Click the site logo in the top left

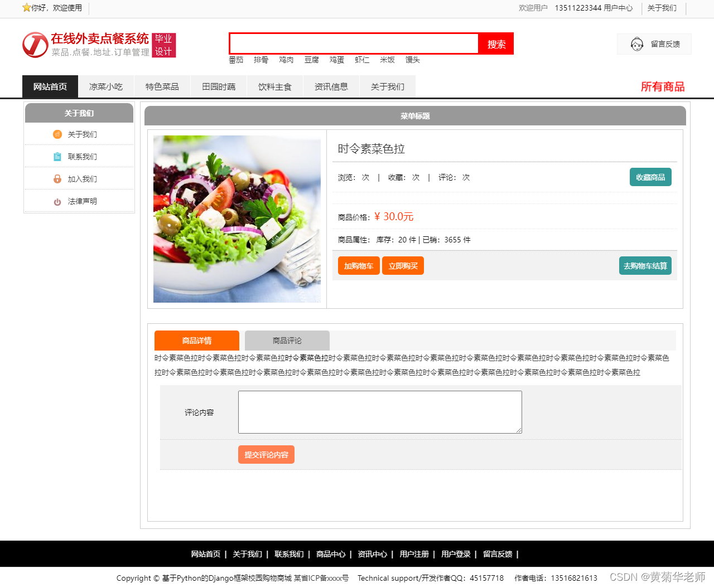coord(35,45)
